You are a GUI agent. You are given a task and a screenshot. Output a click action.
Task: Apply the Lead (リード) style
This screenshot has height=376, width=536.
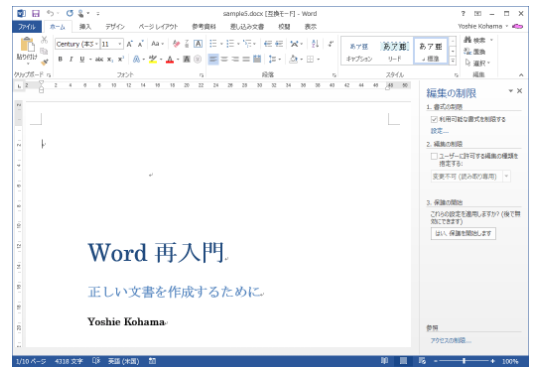(x=395, y=52)
